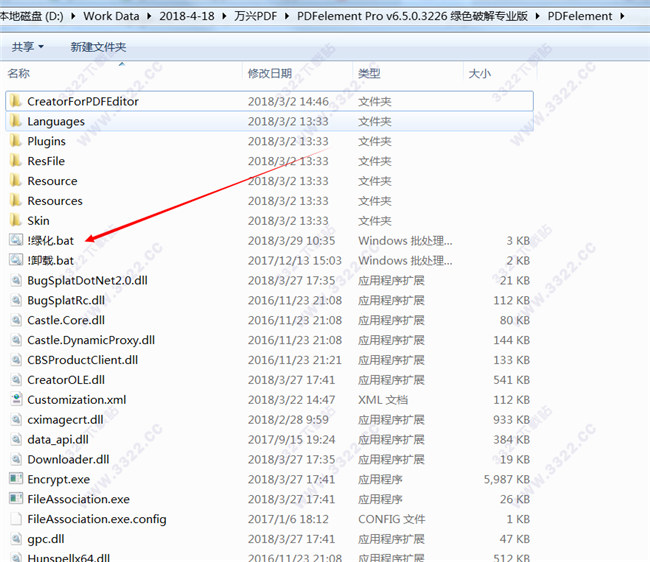This screenshot has height=562, width=650.
Task: Open PDFelement Pro v6.5.0.3226 breadcrumb folder
Action: tap(412, 16)
